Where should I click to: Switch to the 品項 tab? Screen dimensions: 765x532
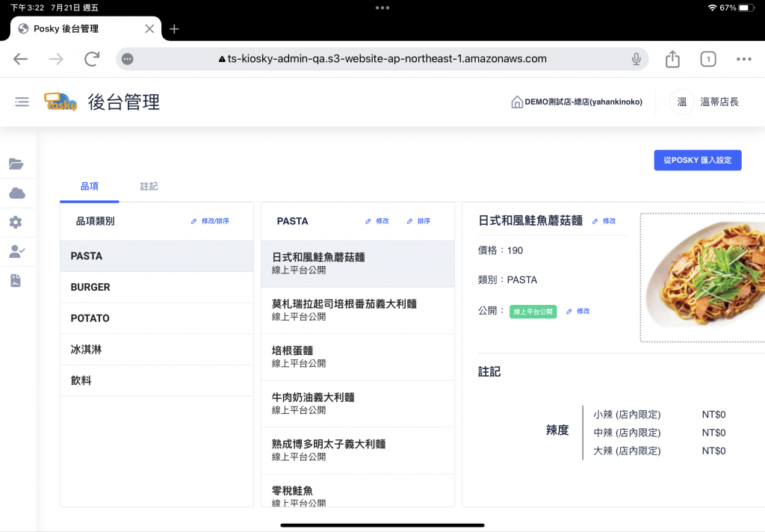pyautogui.click(x=90, y=187)
